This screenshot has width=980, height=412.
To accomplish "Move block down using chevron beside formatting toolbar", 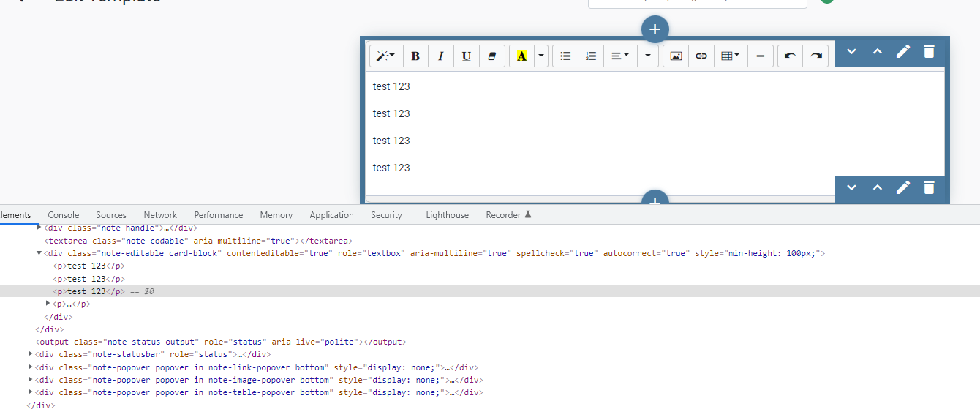I will click(851, 51).
